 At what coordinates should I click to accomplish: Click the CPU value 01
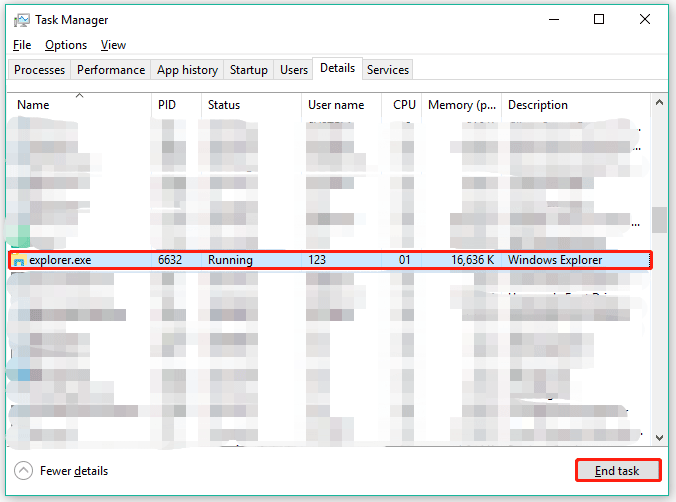click(404, 260)
